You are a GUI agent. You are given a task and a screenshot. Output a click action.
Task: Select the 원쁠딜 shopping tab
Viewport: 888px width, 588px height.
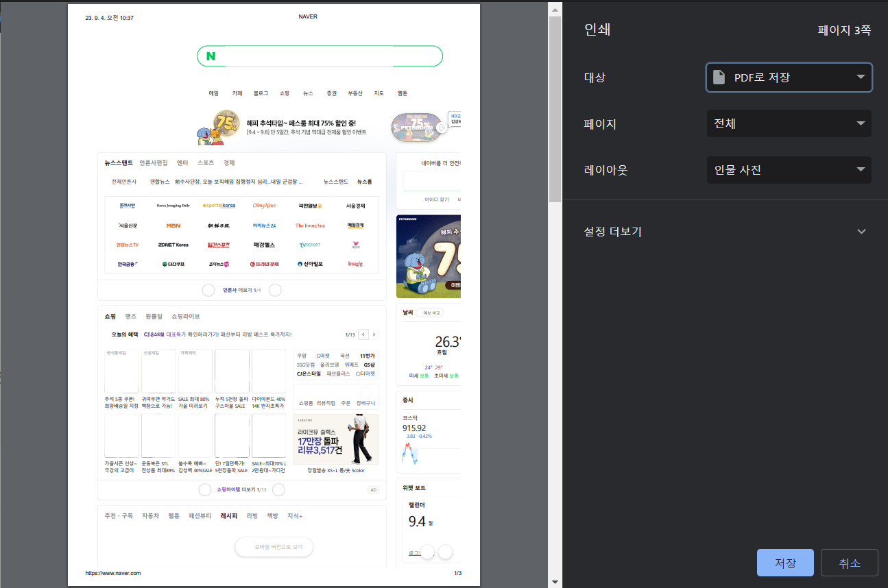(x=154, y=317)
